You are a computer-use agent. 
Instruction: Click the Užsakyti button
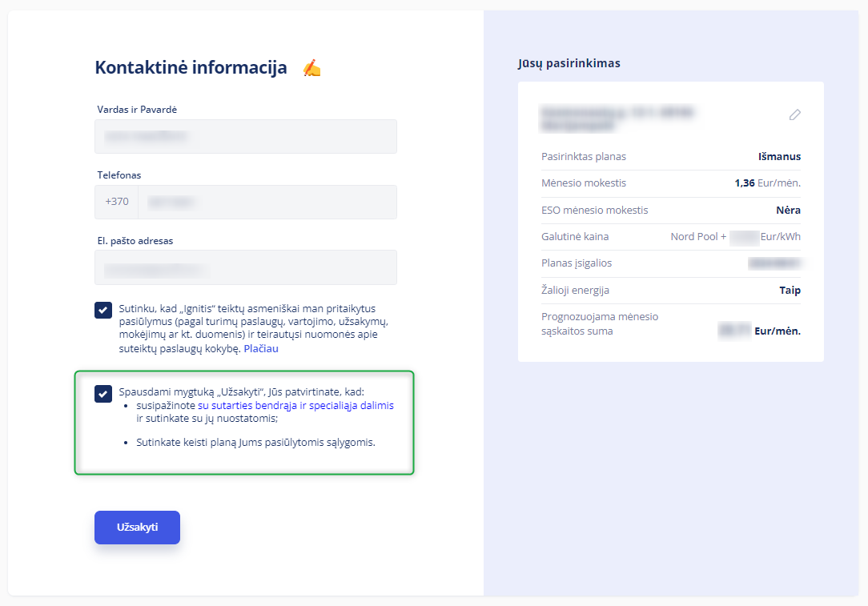[137, 527]
